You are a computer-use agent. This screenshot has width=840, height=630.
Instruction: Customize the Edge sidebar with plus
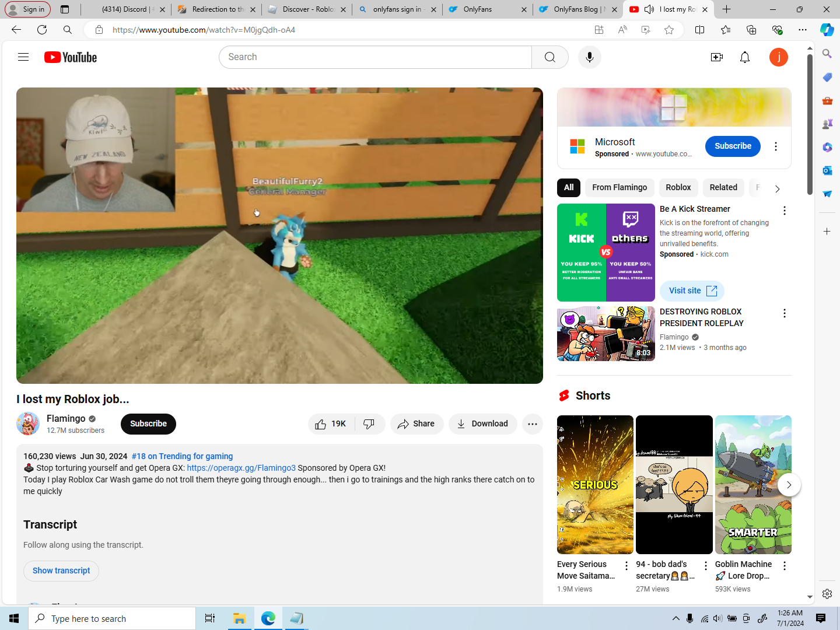[x=827, y=232]
